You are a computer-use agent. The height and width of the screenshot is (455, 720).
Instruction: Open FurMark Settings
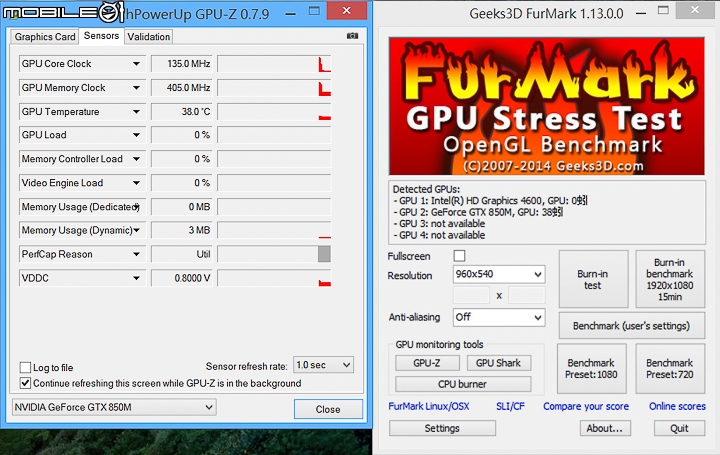tap(442, 428)
